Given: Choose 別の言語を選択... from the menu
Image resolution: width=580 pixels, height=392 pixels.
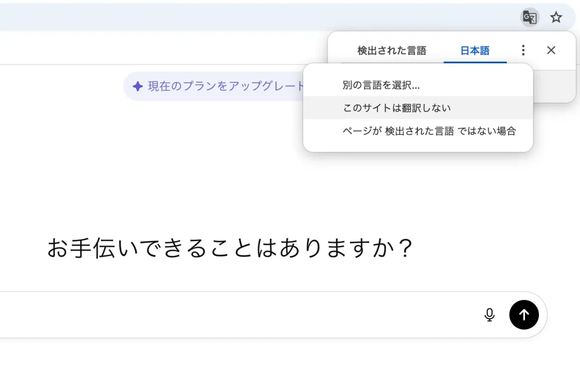Looking at the screenshot, I should point(381,86).
